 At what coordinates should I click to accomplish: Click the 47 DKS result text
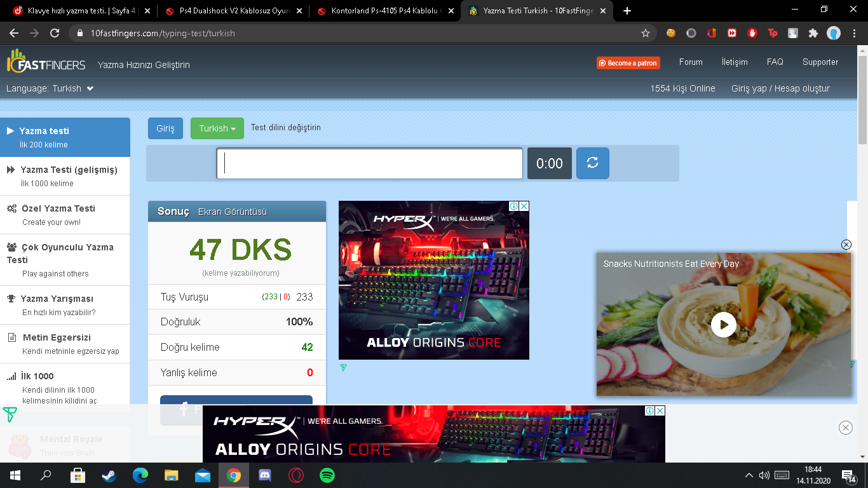(241, 250)
